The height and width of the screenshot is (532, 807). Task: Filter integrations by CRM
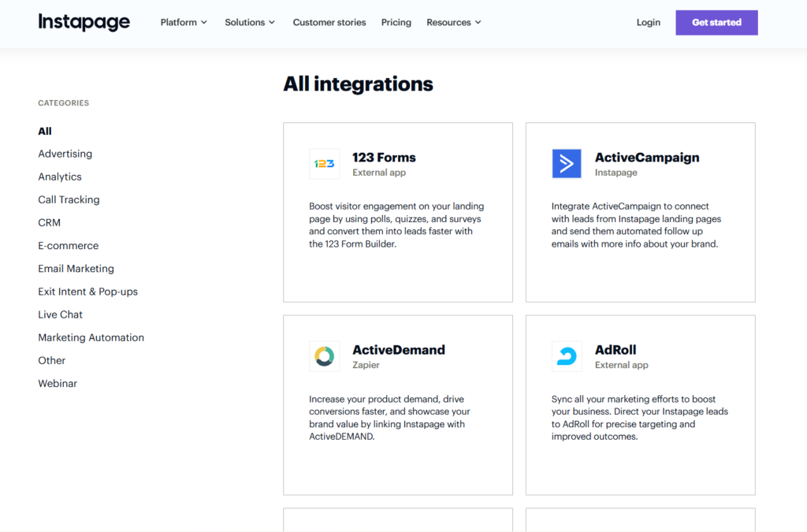(x=49, y=222)
